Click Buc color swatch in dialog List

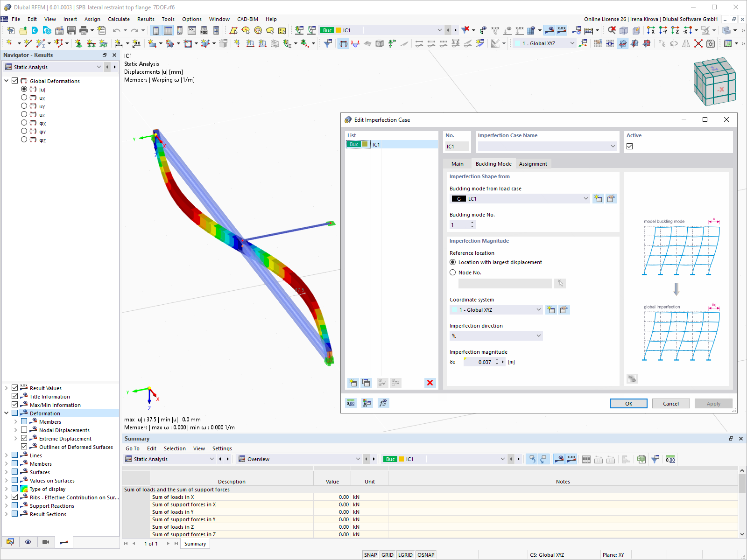354,145
